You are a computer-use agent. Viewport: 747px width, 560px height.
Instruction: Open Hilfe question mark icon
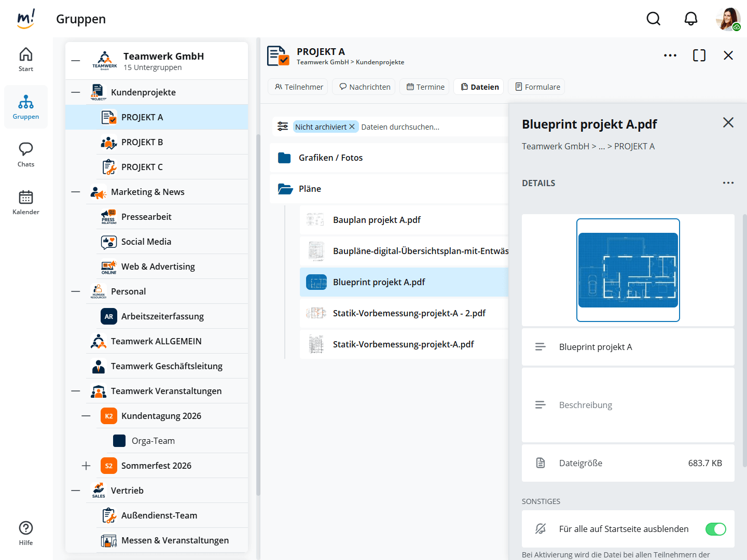click(x=26, y=533)
